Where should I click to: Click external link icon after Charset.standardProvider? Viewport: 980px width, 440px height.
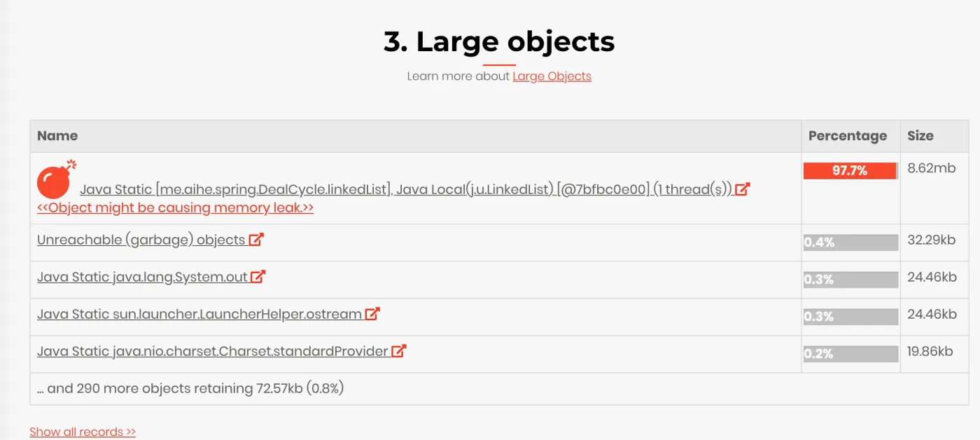pyautogui.click(x=398, y=351)
